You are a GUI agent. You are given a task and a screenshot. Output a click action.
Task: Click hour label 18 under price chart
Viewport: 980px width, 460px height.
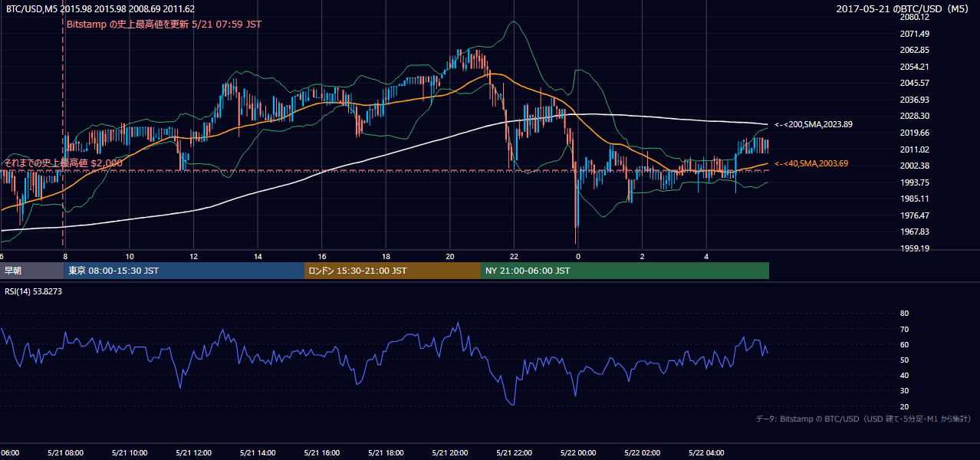point(386,257)
